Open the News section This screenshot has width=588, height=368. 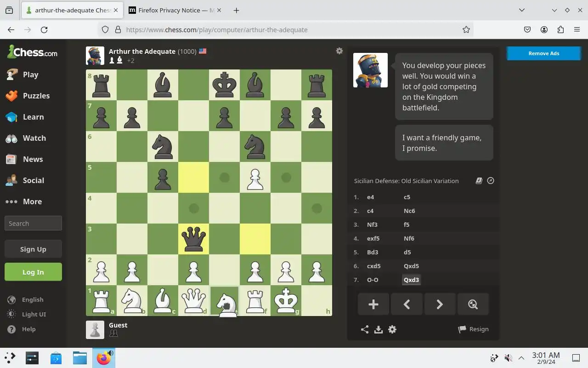(33, 159)
